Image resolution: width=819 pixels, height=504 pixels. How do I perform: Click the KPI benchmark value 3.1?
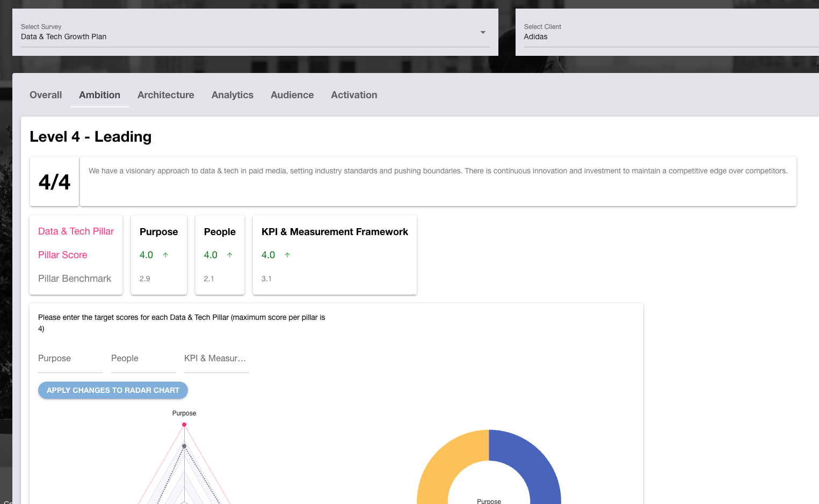tap(266, 279)
